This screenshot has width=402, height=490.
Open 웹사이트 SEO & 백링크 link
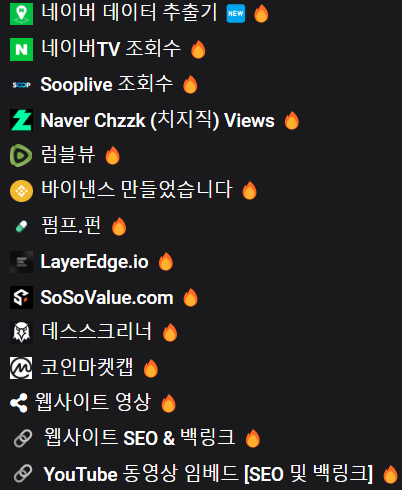coord(140,437)
